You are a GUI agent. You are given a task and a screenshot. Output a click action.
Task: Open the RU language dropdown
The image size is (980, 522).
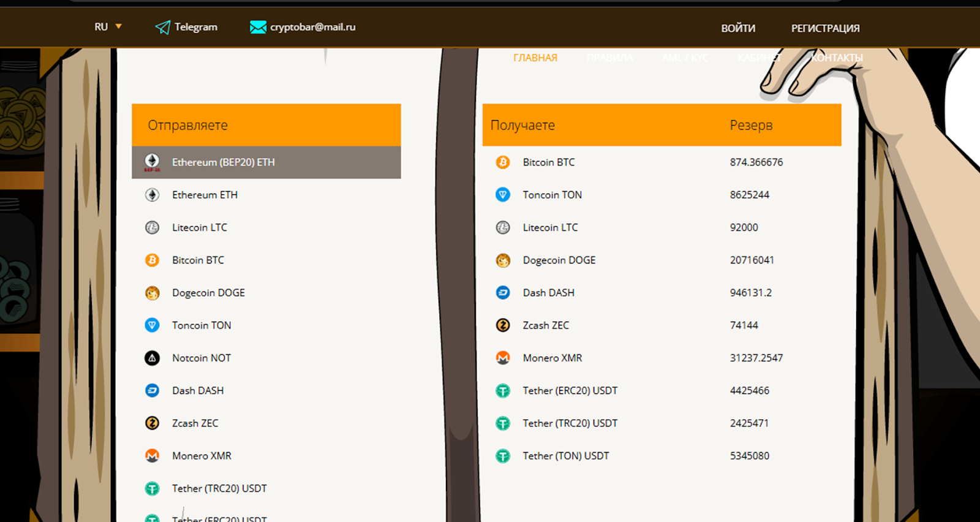pos(108,27)
